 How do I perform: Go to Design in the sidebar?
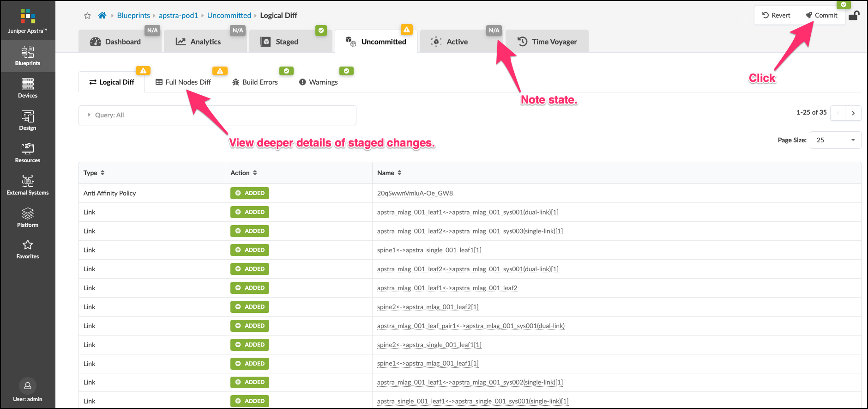point(28,121)
